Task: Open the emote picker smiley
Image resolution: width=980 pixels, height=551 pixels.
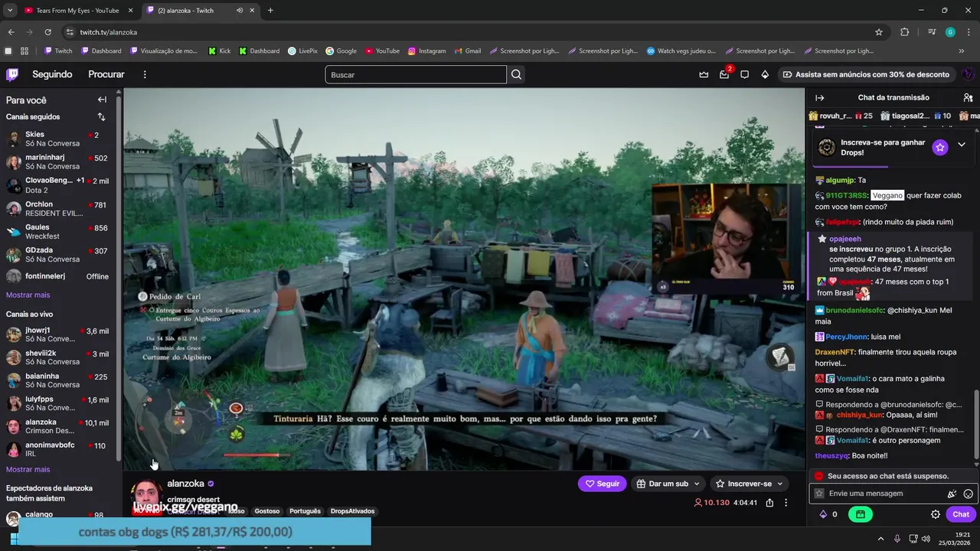Action: [968, 494]
